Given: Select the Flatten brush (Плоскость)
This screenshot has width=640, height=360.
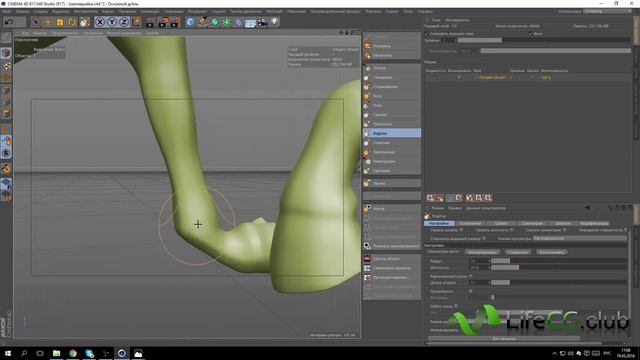Looking at the screenshot, I should (x=392, y=124).
